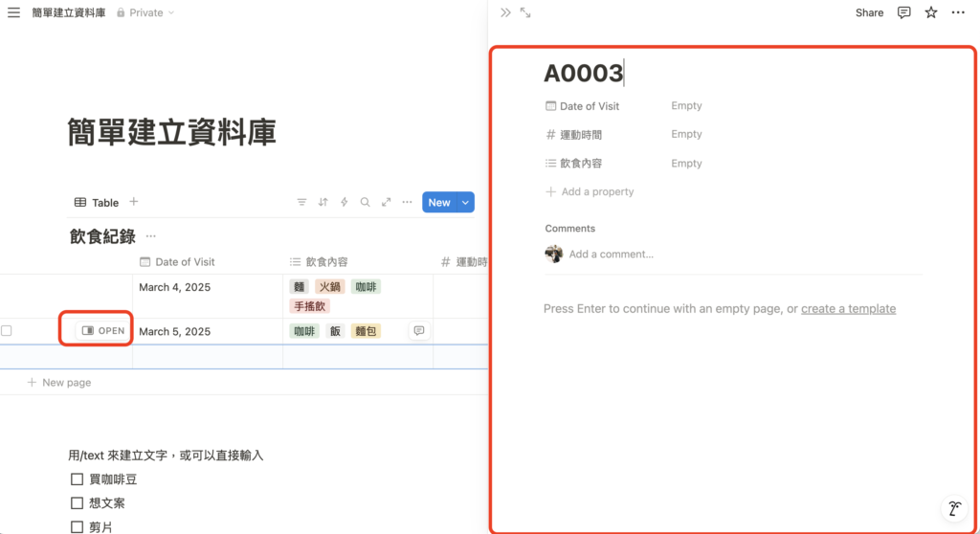Image resolution: width=980 pixels, height=534 pixels.
Task: Switch to the Table view tab
Action: click(x=97, y=203)
